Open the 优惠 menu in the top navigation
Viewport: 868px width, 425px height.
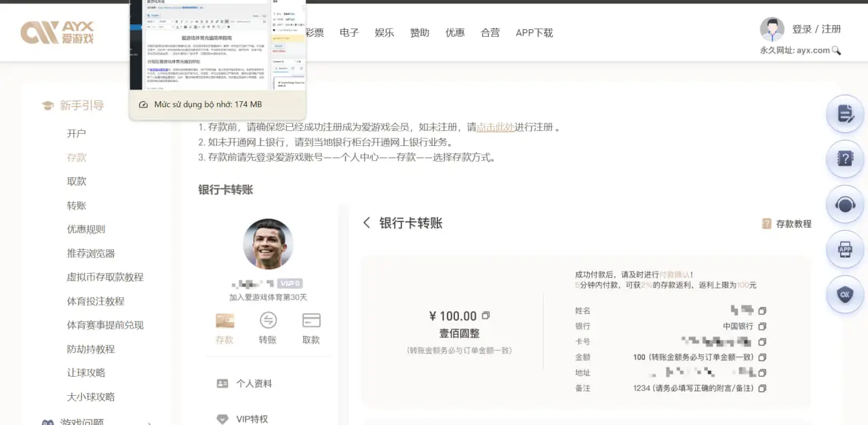coord(455,33)
